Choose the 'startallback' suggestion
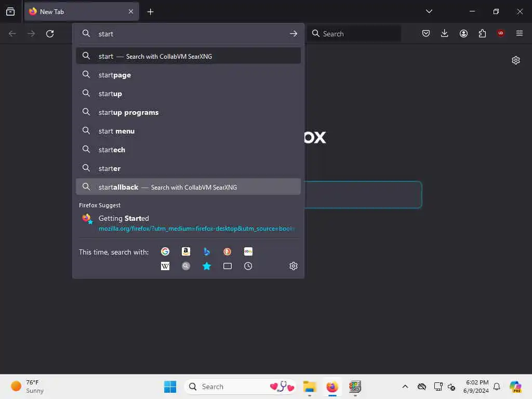This screenshot has height=399, width=532. (188, 187)
